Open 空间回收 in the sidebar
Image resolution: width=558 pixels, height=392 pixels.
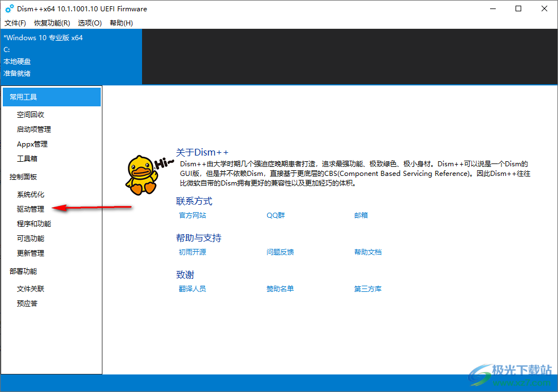pyautogui.click(x=31, y=114)
